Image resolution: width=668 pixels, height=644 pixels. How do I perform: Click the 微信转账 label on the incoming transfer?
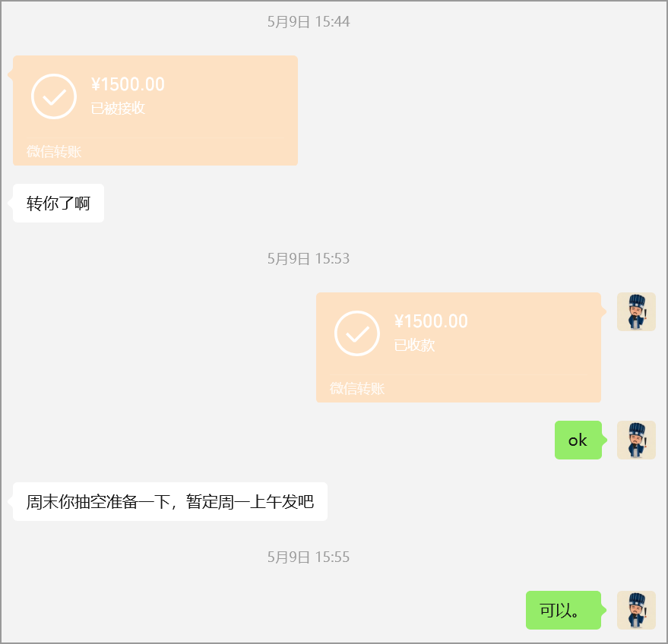point(54,152)
